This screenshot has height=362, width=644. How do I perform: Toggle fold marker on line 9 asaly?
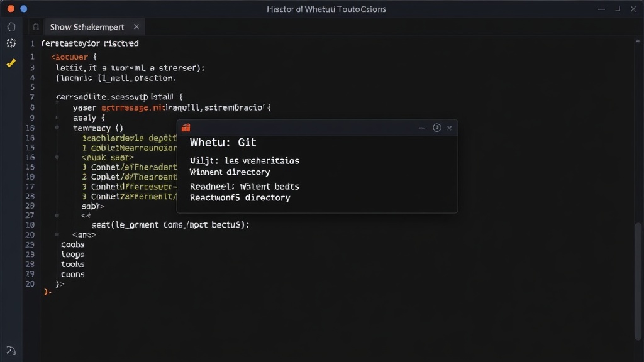(x=57, y=118)
